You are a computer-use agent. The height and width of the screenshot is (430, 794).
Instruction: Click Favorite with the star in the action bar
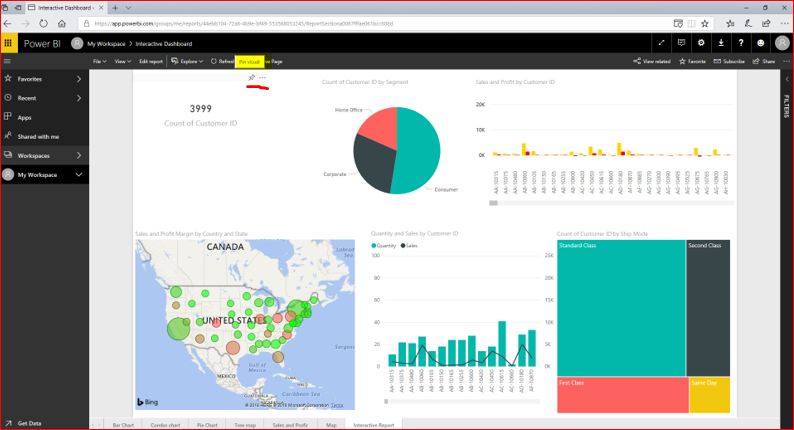click(692, 61)
